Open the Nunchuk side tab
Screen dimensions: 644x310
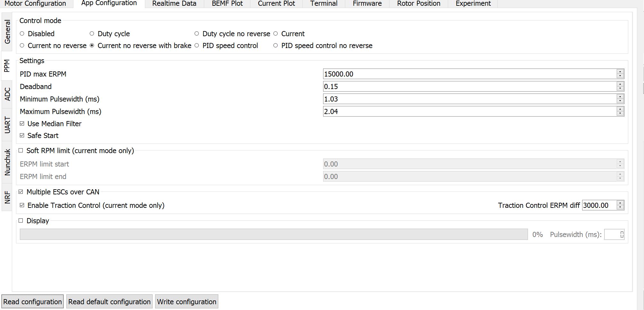(x=7, y=162)
